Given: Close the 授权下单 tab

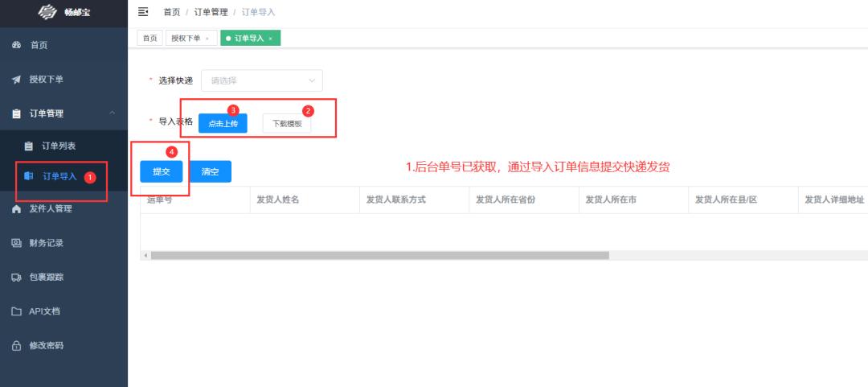Looking at the screenshot, I should pyautogui.click(x=207, y=39).
